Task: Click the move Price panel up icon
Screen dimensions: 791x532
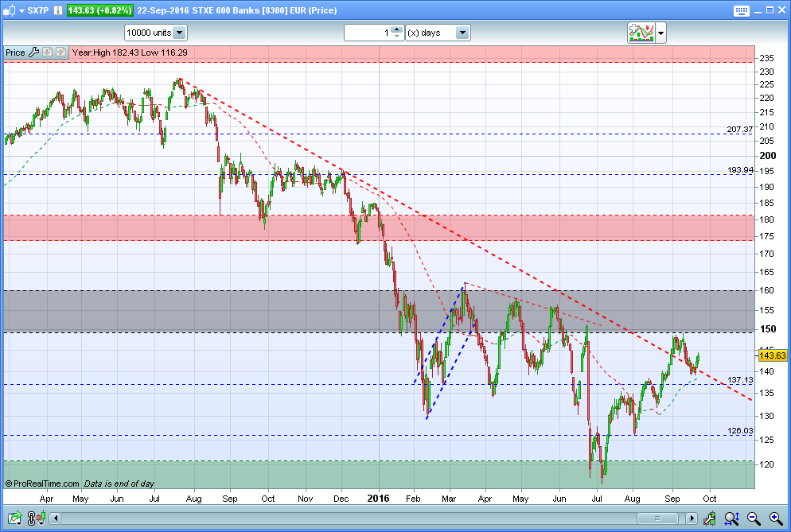Action: tap(60, 52)
